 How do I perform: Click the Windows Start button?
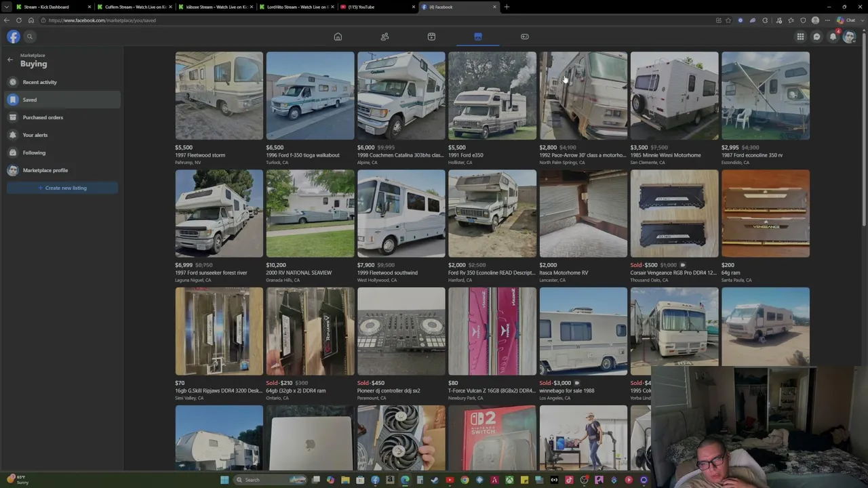[x=224, y=480]
